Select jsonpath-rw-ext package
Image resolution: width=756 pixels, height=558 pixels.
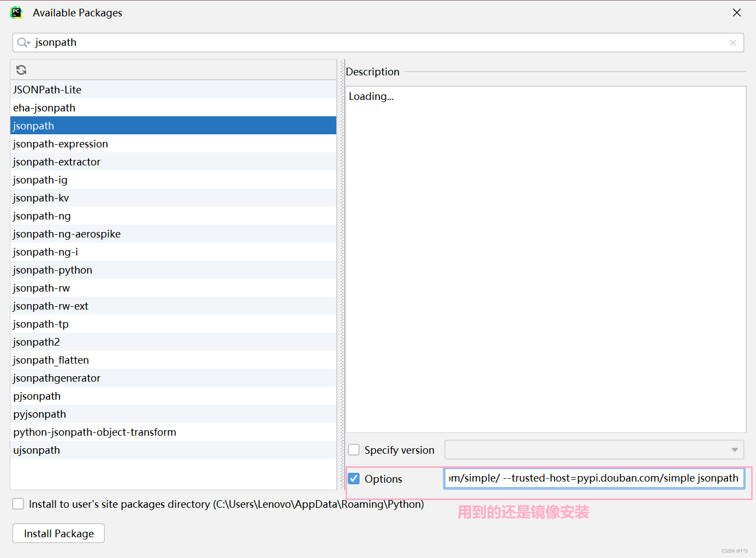[x=174, y=306]
